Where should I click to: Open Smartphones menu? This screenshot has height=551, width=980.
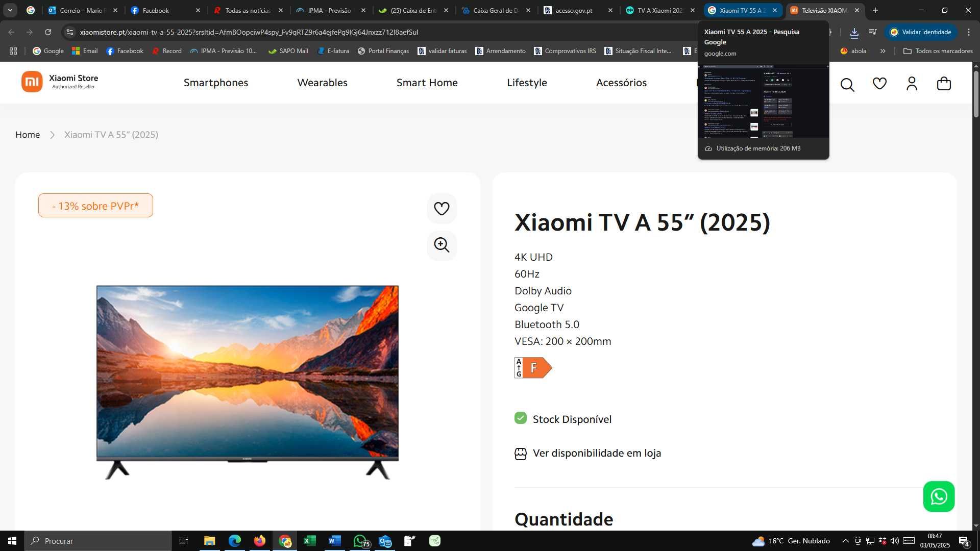(x=216, y=83)
